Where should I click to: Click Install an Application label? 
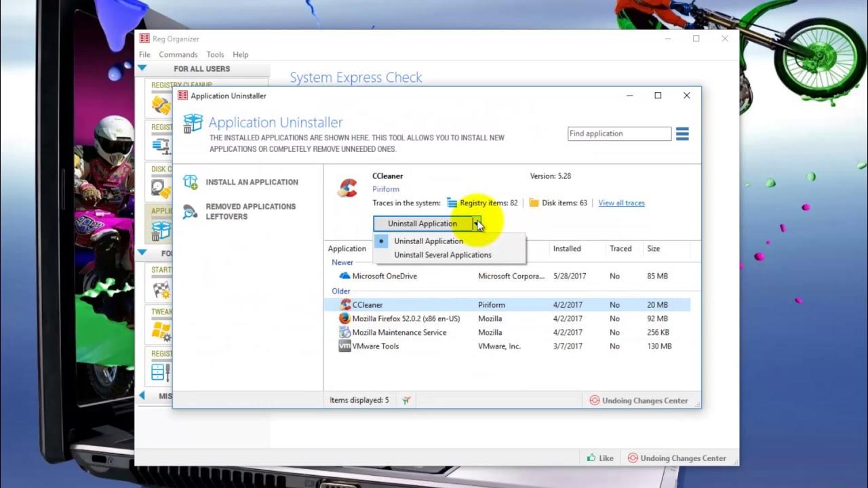(x=252, y=182)
